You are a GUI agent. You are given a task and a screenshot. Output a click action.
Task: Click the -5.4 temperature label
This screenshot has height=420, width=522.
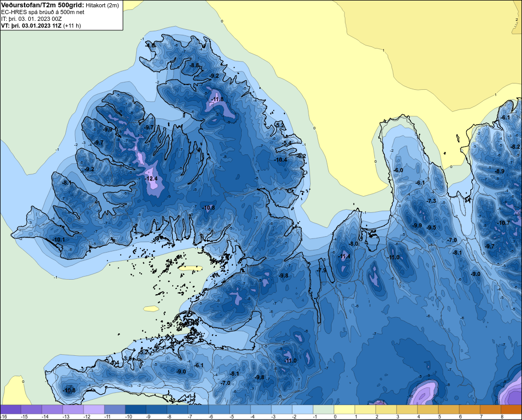tap(287, 143)
